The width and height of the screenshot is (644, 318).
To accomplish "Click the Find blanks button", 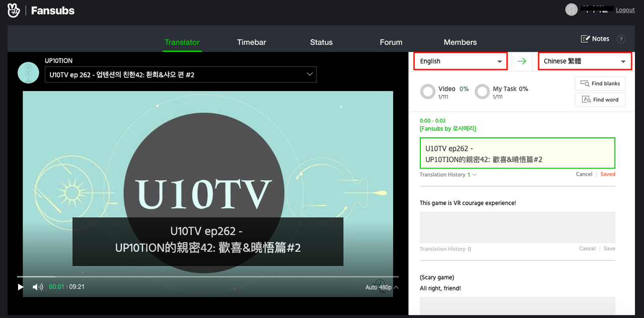I will tap(600, 84).
